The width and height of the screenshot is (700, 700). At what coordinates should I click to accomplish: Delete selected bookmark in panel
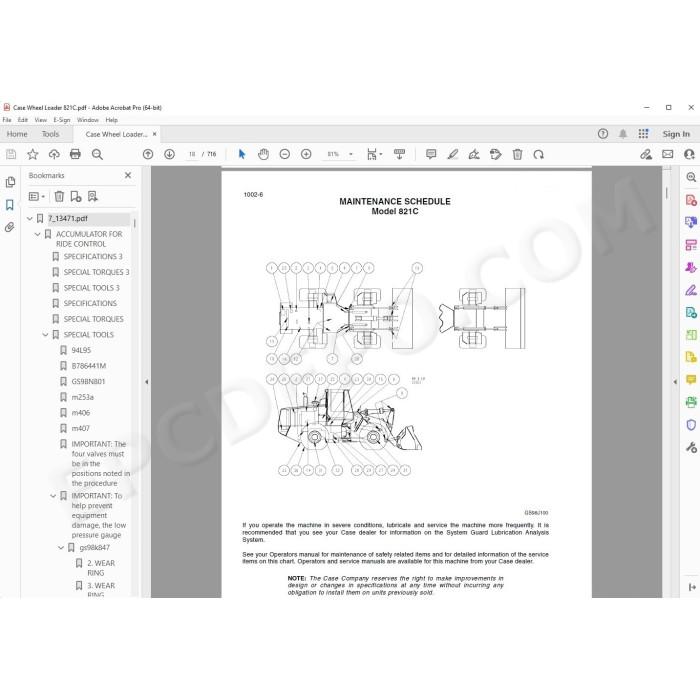pos(59,196)
